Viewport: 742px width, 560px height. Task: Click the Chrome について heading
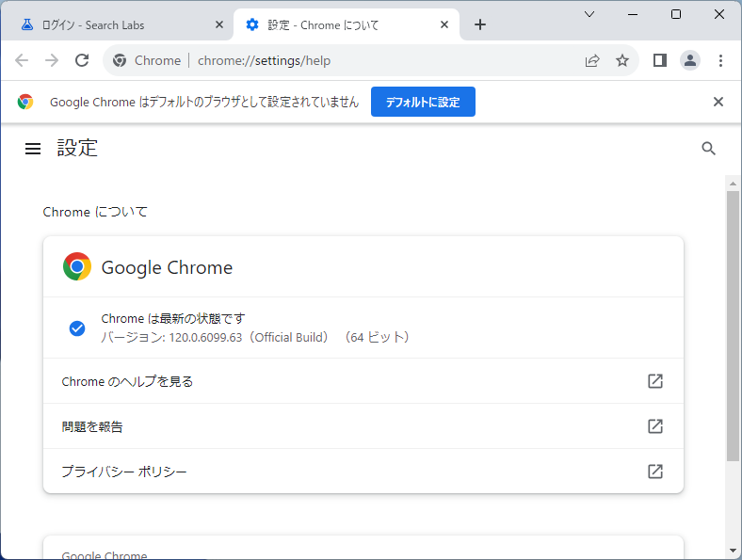coord(95,212)
